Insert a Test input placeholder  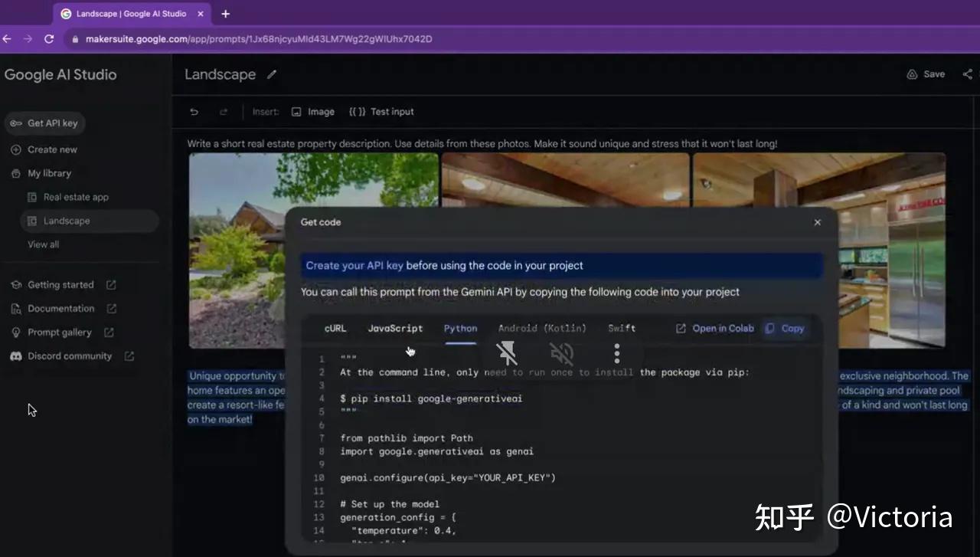pos(381,111)
